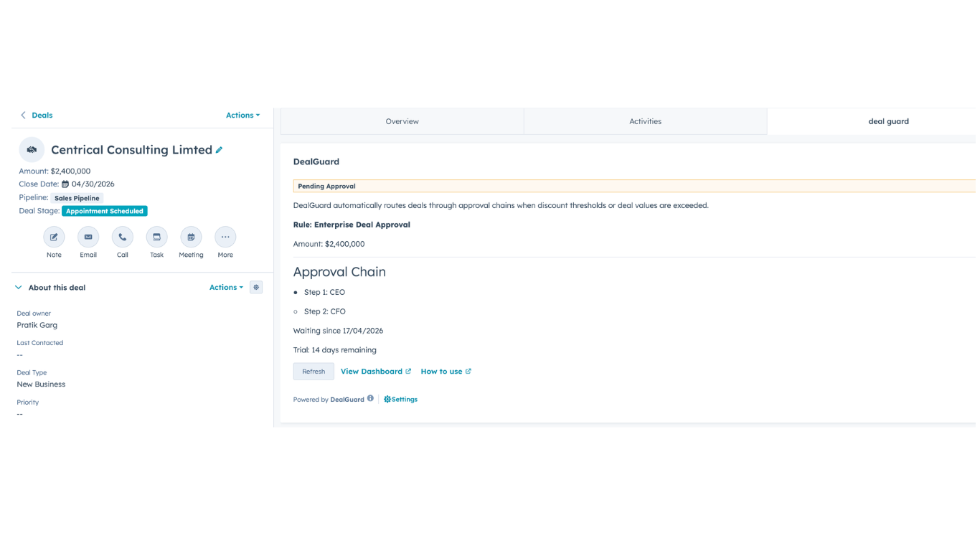Click info icon next to DealGuard
The image size is (980, 551).
370,398
